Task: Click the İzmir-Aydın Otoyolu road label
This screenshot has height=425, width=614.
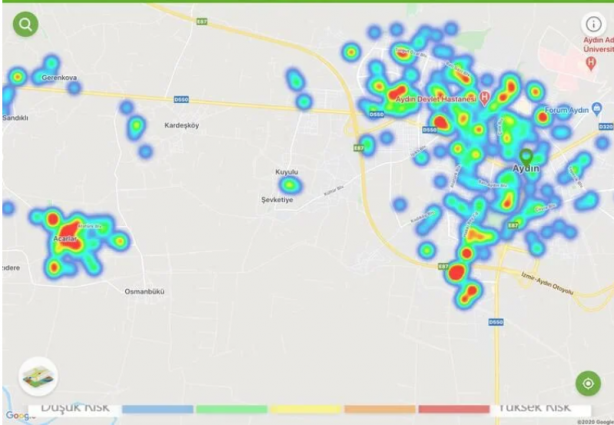Action: coord(547,284)
